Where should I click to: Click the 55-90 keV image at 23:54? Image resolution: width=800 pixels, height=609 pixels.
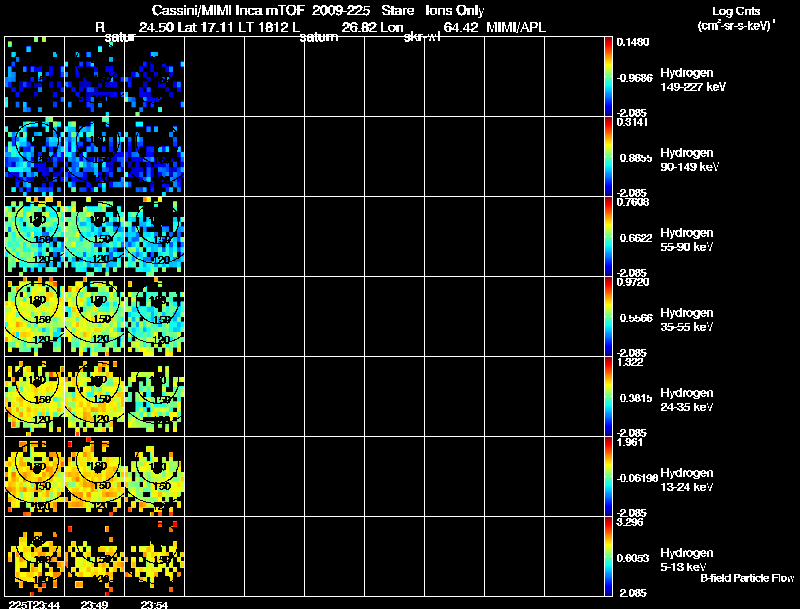[x=155, y=237]
